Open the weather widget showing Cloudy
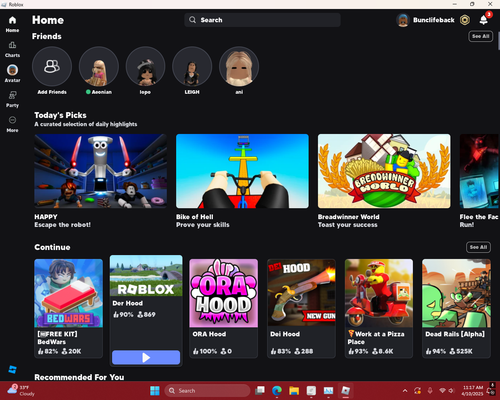This screenshot has height=400, width=500. click(20, 390)
